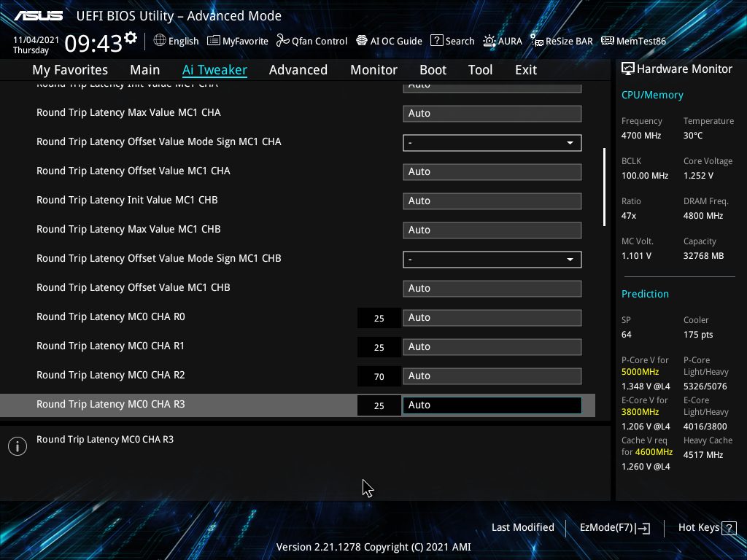Click the 4700 MHz frequency value
747x560 pixels.
[641, 136]
